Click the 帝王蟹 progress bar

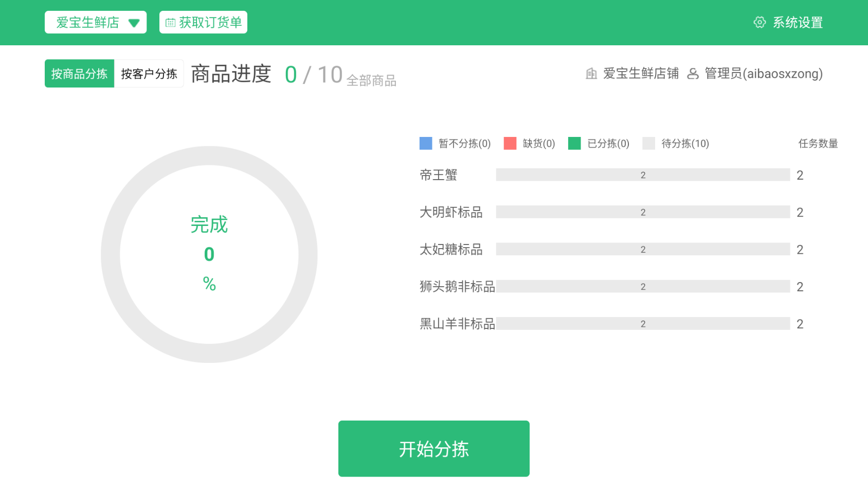point(643,175)
